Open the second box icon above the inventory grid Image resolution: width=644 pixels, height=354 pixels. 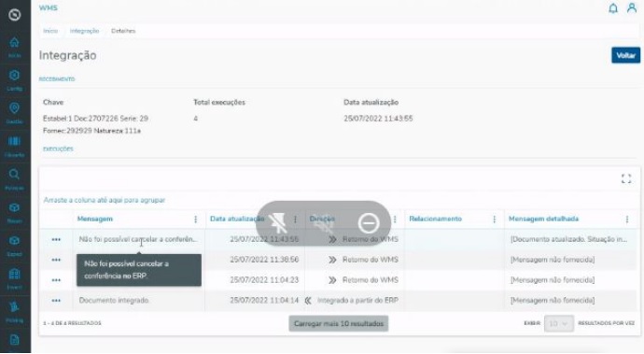[14, 241]
